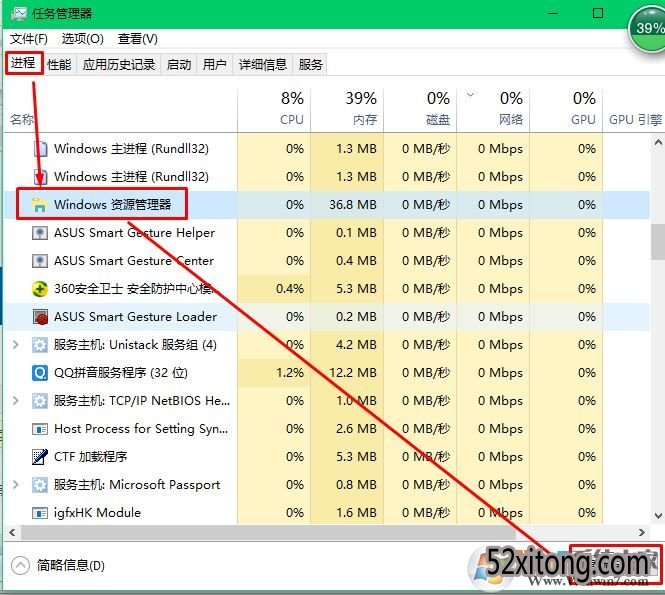Expand the 服务主机: TCP/IP NetBIOS row
Image resolution: width=665 pixels, height=595 pixels.
point(16,401)
